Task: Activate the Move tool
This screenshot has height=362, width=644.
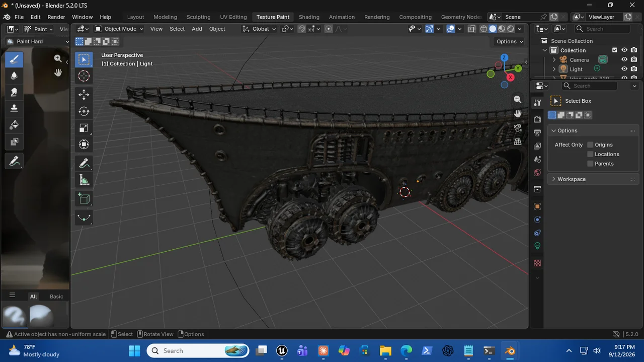Action: pos(84,95)
